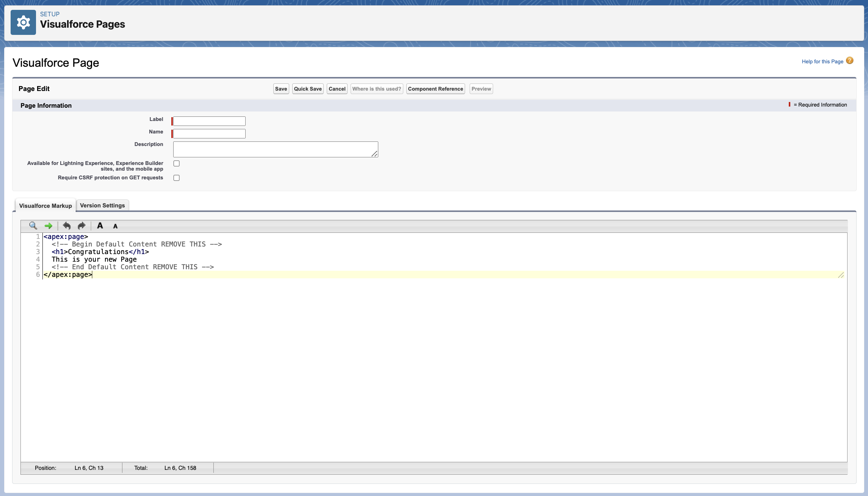868x496 pixels.
Task: Switch to the Visualforce Markup tab
Action: coord(45,206)
